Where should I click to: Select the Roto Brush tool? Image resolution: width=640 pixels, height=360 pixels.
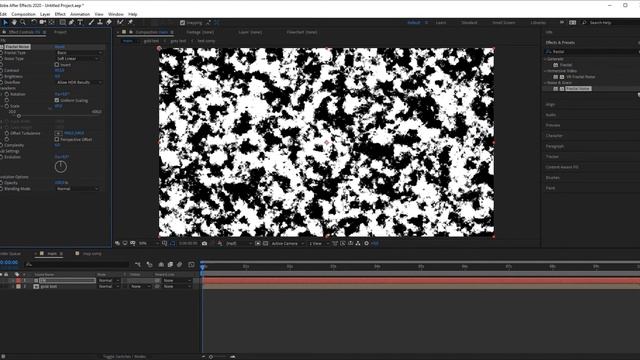pyautogui.click(x=120, y=22)
